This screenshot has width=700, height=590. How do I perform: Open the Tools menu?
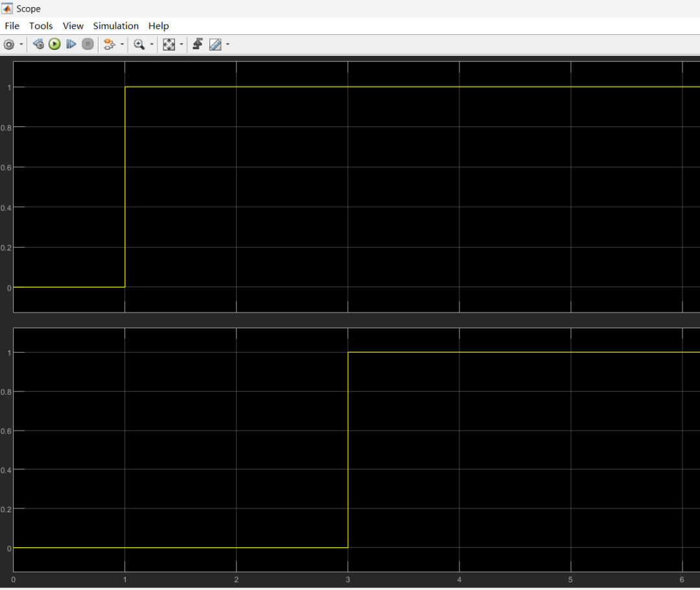click(41, 26)
